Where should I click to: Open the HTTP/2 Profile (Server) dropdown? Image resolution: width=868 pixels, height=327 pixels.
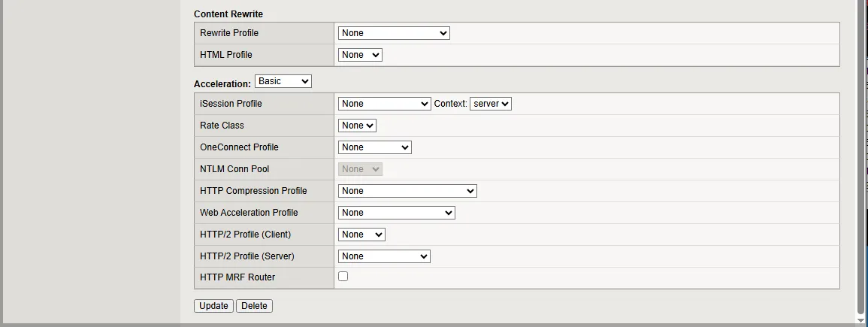point(384,256)
